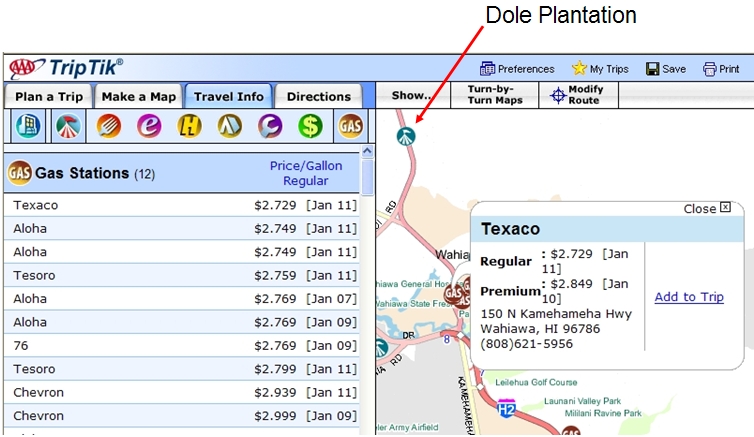The image size is (754, 437).
Task: Select the 76 station row
Action: (x=182, y=346)
